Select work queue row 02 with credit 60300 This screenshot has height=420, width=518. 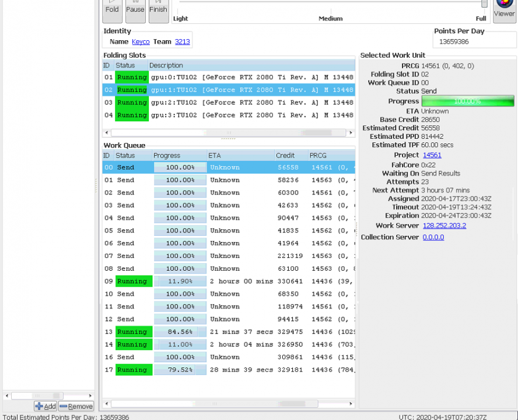[x=229, y=192]
